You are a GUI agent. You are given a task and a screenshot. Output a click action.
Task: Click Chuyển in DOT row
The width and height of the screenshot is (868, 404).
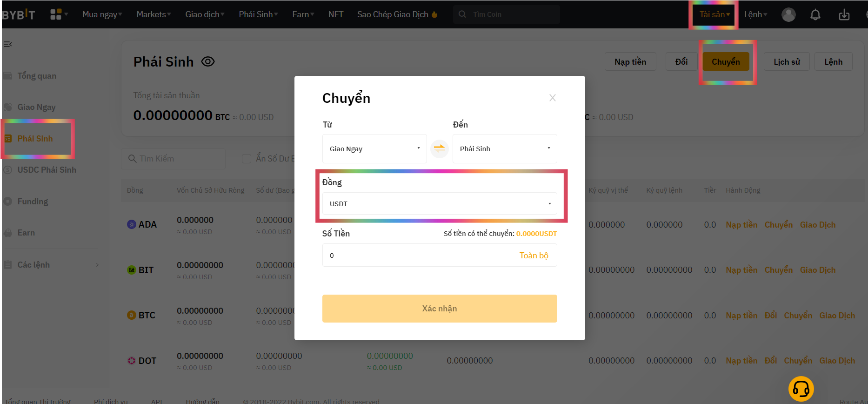point(798,361)
